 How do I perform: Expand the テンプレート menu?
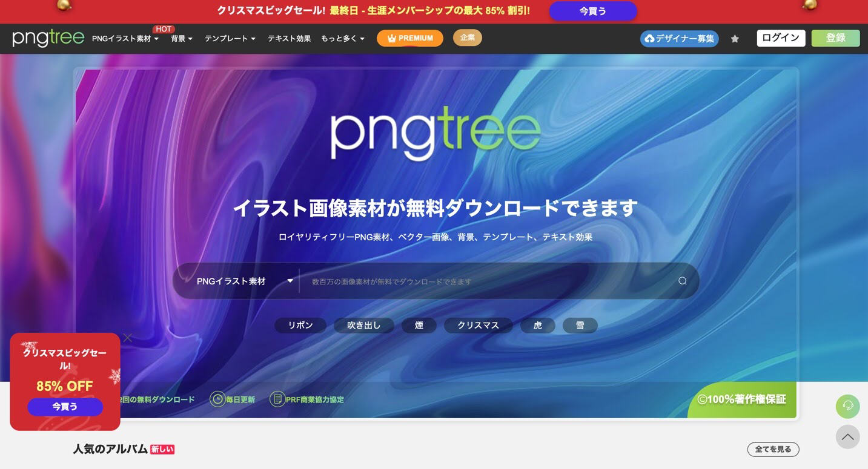tap(230, 39)
